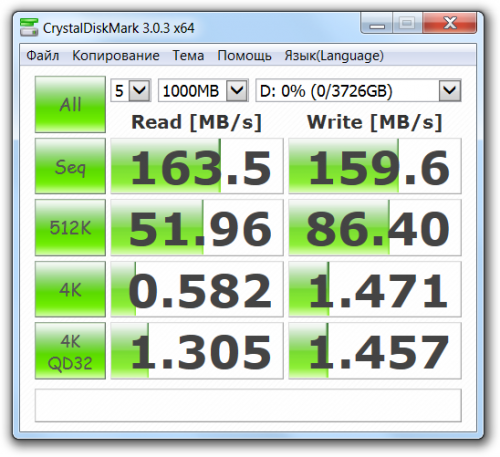Start the 4K QD32 test
This screenshot has height=457, width=500.
click(70, 351)
